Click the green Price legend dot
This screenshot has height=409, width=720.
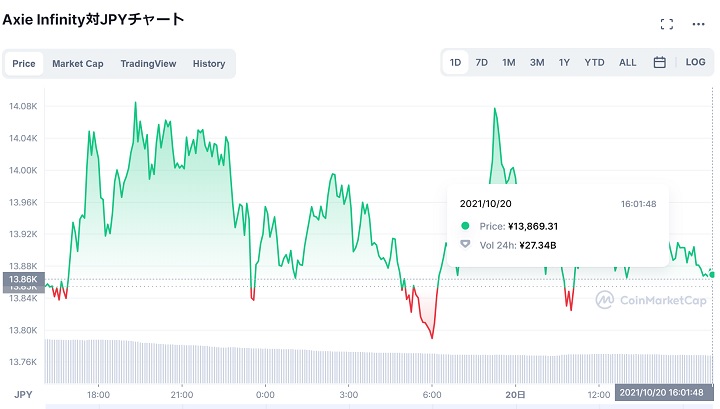pyautogui.click(x=465, y=226)
